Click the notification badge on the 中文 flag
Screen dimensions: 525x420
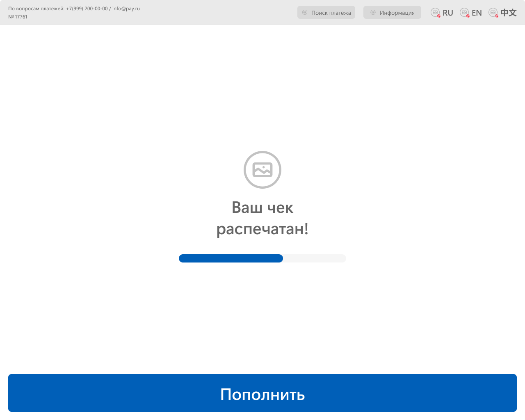[x=496, y=16]
